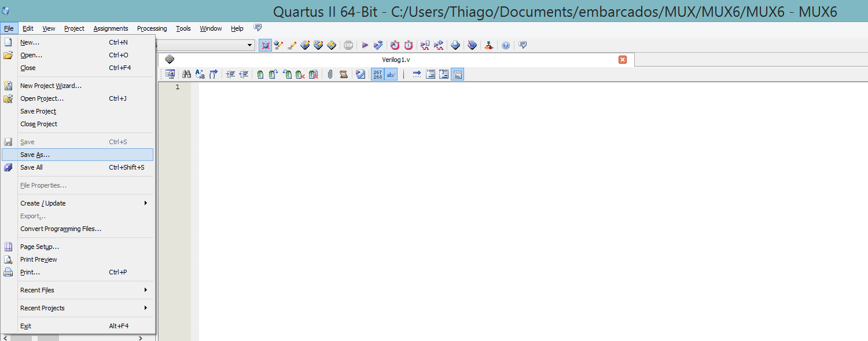The image size is (868, 341).
Task: Toggle the highlighted pink cross toolbar button
Action: pos(266,45)
